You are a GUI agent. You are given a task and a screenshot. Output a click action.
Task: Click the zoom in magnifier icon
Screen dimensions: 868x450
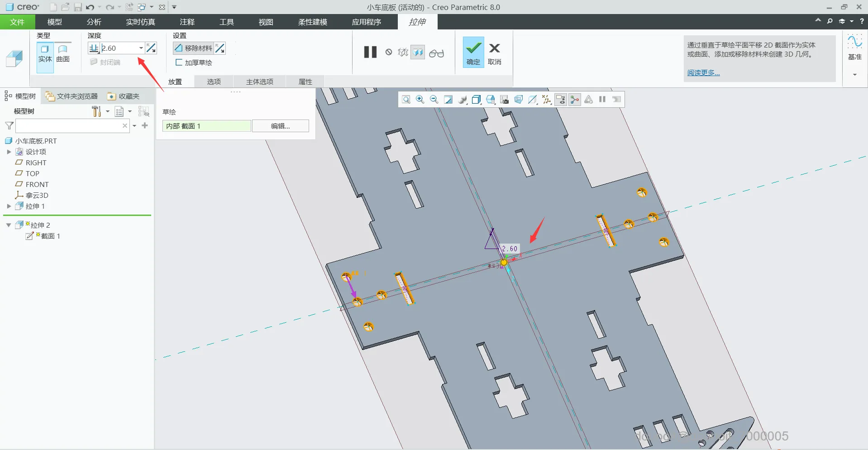[x=420, y=100]
